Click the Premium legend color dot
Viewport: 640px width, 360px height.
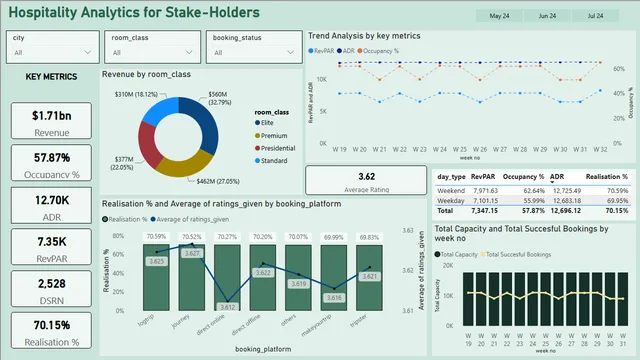[258, 136]
